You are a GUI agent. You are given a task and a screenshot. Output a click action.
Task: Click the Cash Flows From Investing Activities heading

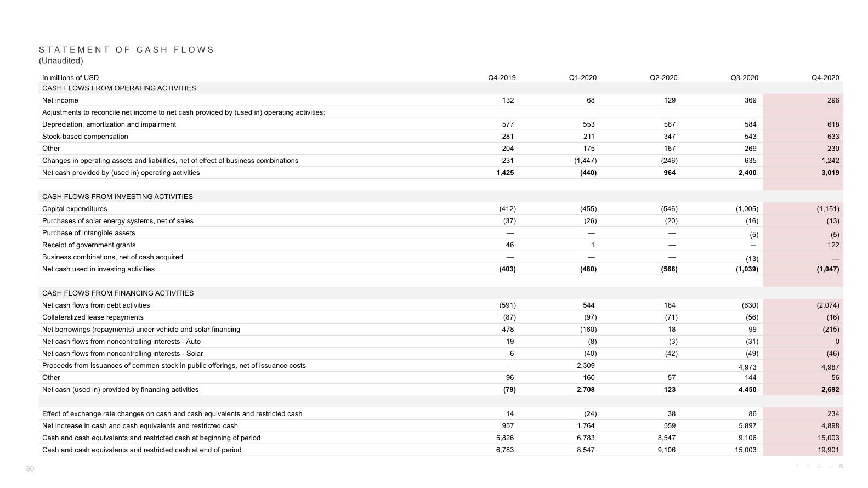117,197
